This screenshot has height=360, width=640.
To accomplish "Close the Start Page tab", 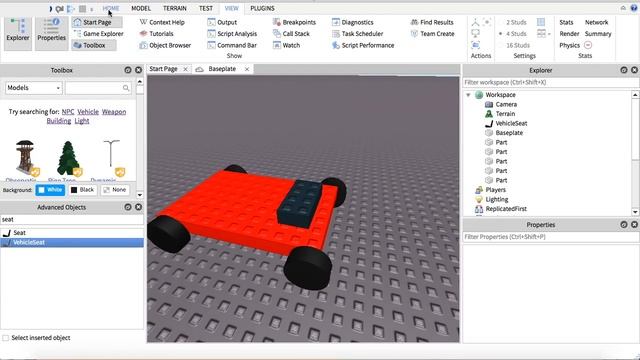I will pyautogui.click(x=185, y=69).
